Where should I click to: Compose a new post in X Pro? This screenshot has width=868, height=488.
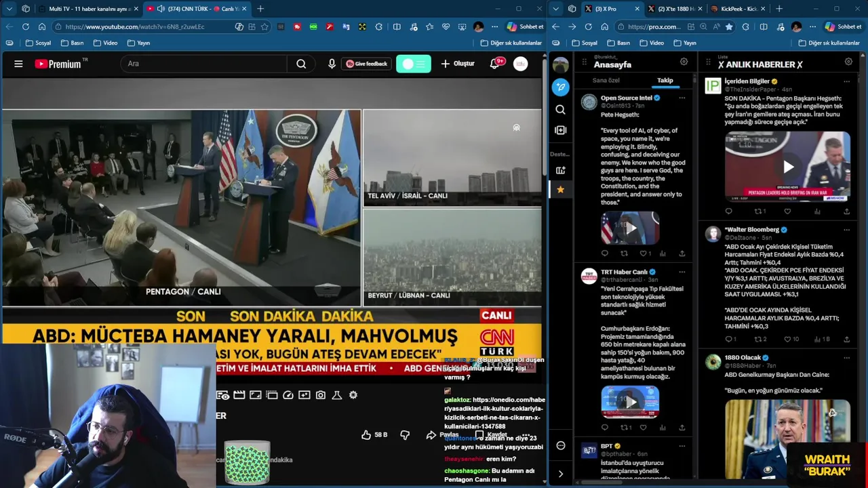point(560,87)
